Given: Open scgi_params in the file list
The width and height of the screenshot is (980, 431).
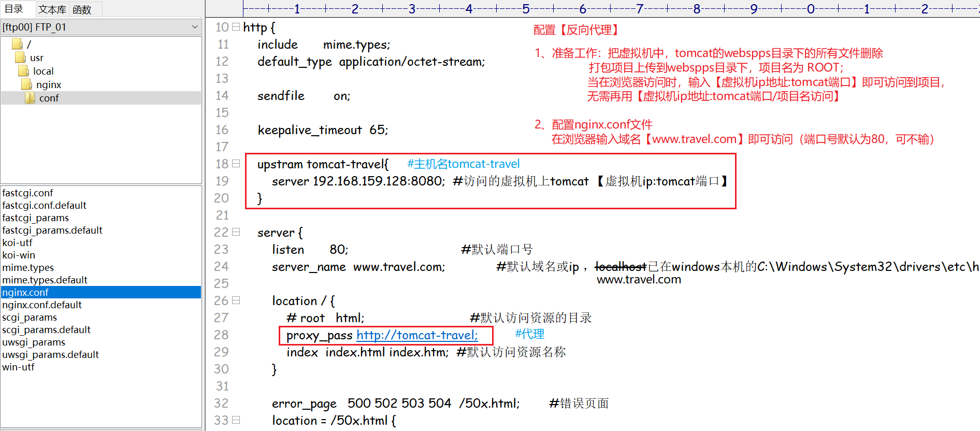Looking at the screenshot, I should 30,317.
